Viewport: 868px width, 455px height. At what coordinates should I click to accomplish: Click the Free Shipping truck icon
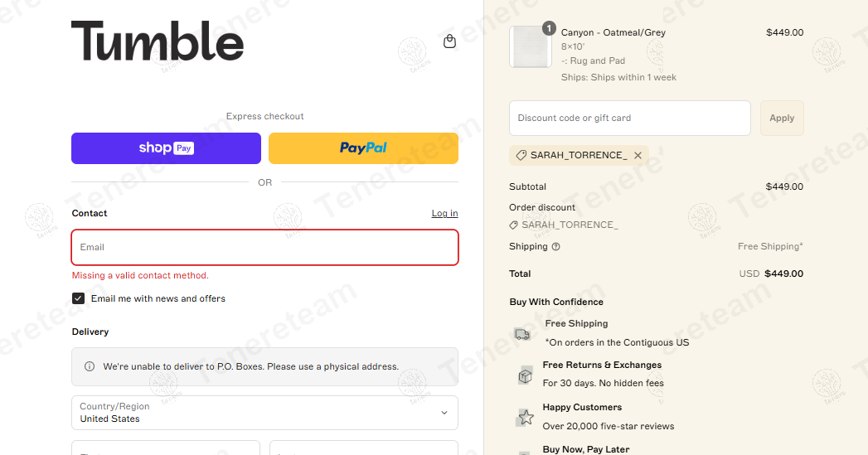coord(522,334)
